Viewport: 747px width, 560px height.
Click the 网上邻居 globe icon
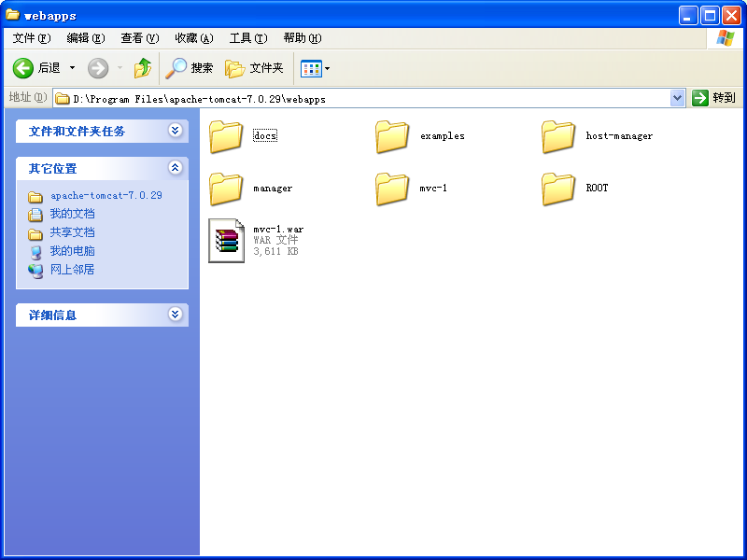coord(35,271)
